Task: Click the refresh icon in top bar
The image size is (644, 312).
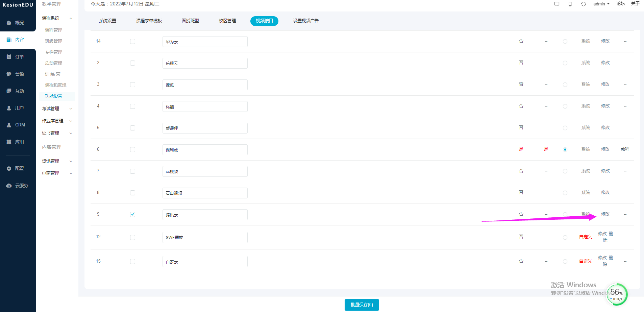Action: pos(584,4)
